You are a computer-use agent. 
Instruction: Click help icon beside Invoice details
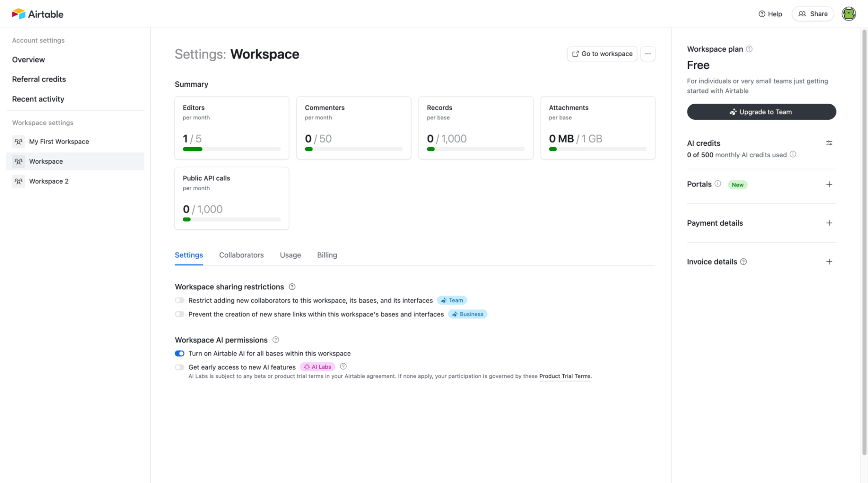[743, 262]
